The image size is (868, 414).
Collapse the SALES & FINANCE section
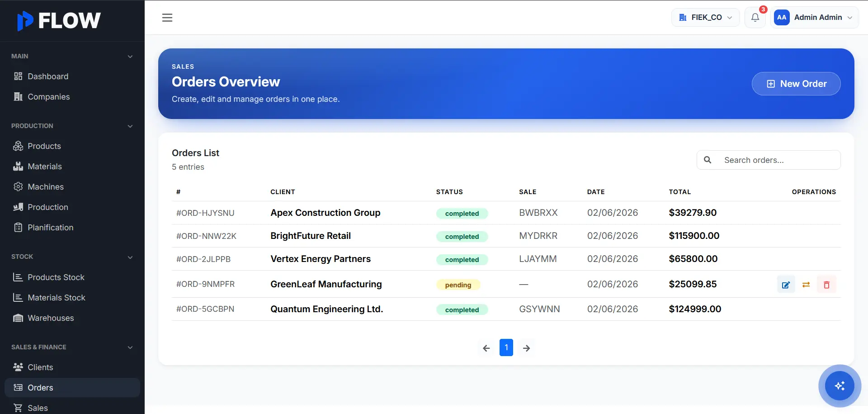tap(130, 347)
